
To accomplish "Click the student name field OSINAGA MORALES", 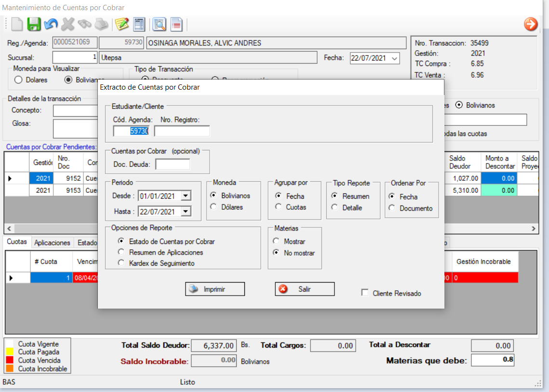I will (x=276, y=43).
